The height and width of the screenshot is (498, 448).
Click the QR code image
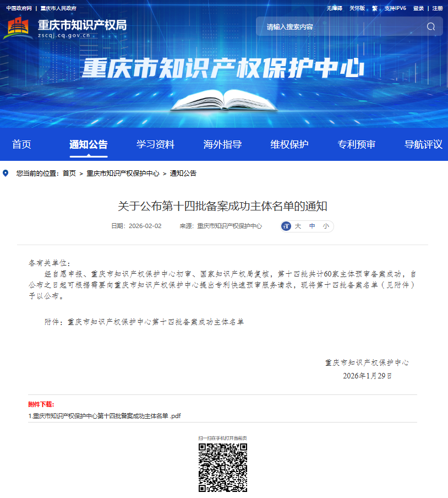(222, 468)
